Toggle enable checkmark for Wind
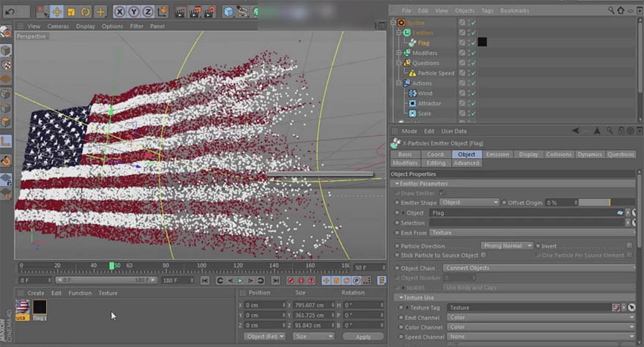 pos(473,93)
